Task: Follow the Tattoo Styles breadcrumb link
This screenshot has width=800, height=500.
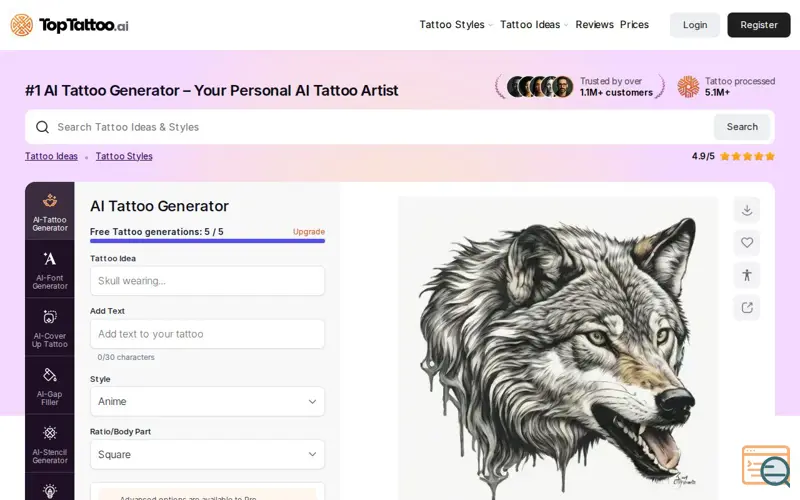Action: (124, 156)
